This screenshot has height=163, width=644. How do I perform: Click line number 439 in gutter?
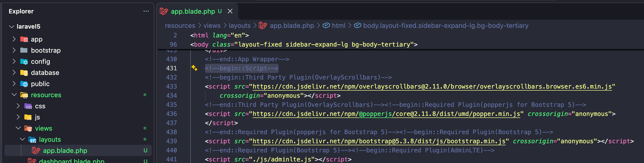(172, 141)
